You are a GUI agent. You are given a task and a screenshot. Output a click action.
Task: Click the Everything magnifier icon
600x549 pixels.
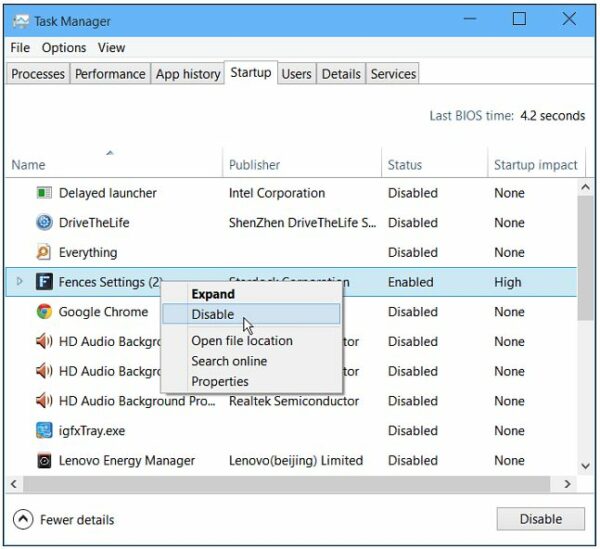44,252
